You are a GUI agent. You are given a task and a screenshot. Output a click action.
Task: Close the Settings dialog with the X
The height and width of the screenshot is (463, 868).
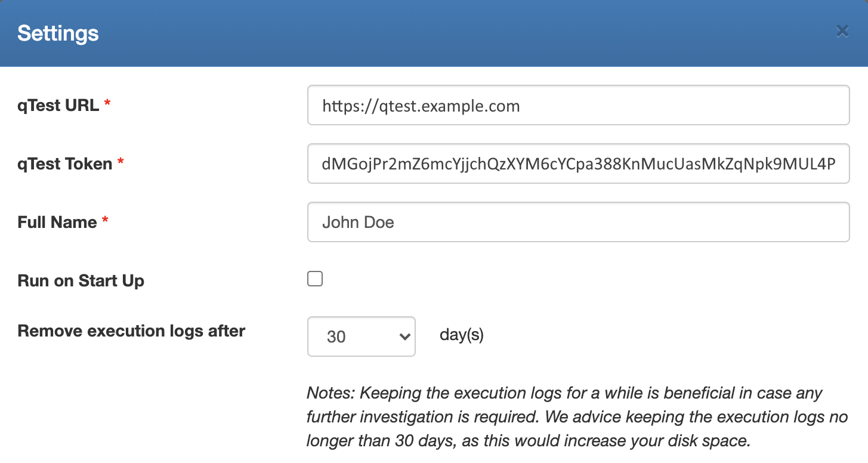[x=842, y=32]
